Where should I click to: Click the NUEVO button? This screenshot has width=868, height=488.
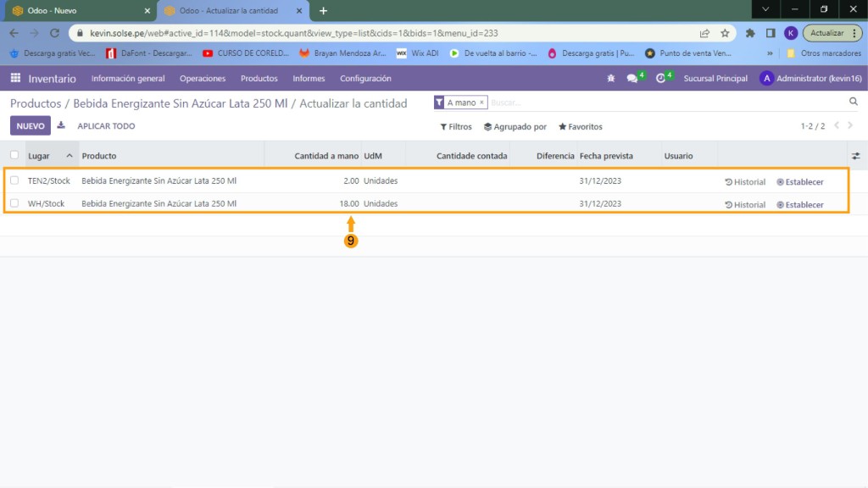tap(31, 126)
